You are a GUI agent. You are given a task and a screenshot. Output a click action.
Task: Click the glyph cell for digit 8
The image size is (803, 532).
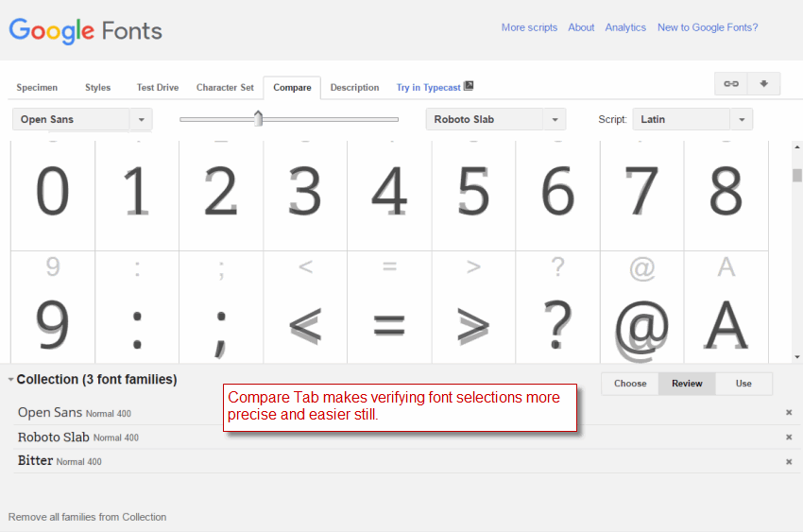[x=726, y=196]
